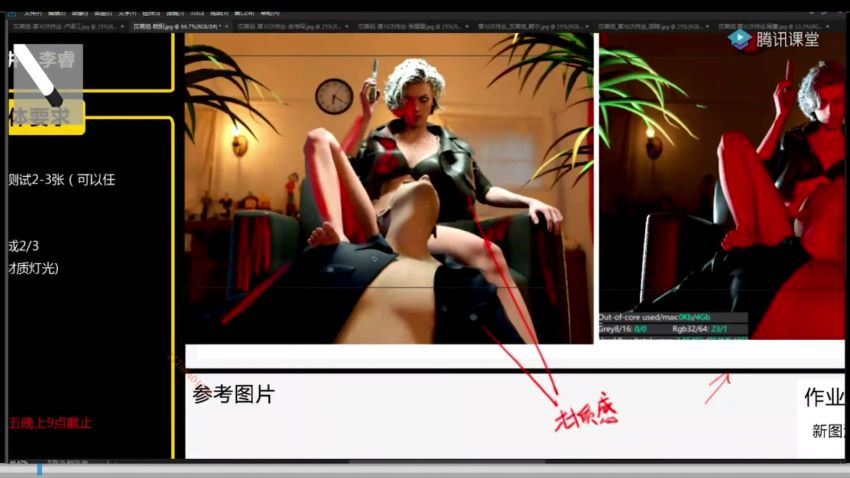
Task: Open the 帮助(H) menu
Action: tap(270, 13)
